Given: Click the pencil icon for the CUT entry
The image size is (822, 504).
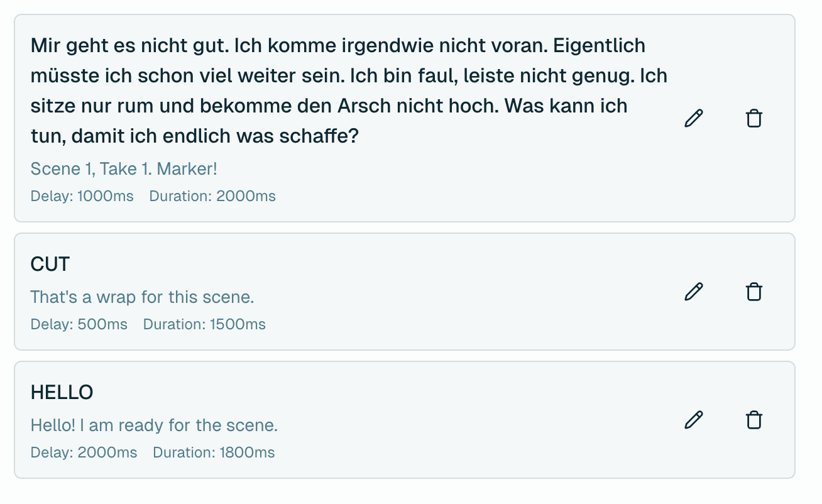Looking at the screenshot, I should [x=693, y=292].
